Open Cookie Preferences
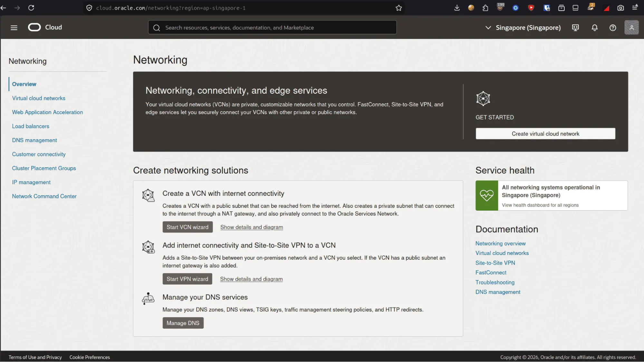 click(x=90, y=357)
